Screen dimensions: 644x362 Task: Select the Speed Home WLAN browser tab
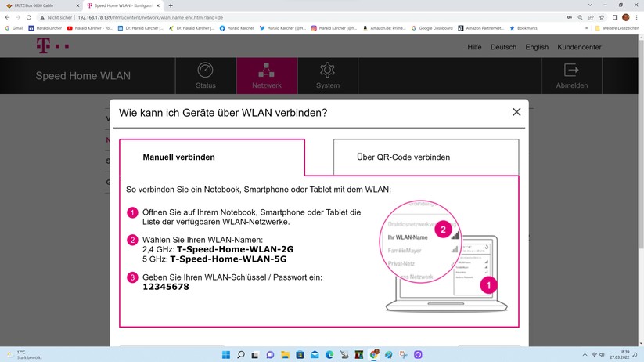pyautogui.click(x=123, y=5)
